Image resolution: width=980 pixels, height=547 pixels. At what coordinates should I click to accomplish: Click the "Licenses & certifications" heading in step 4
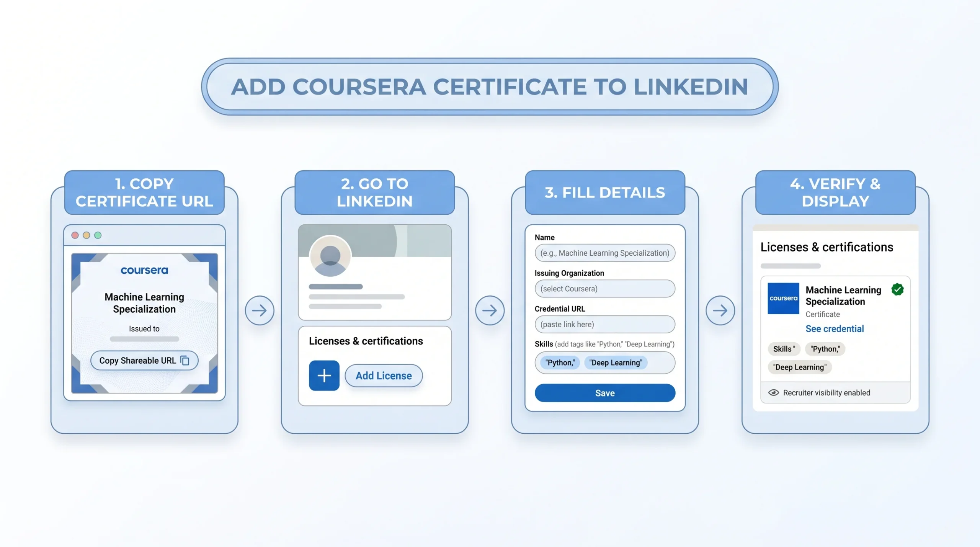(826, 247)
